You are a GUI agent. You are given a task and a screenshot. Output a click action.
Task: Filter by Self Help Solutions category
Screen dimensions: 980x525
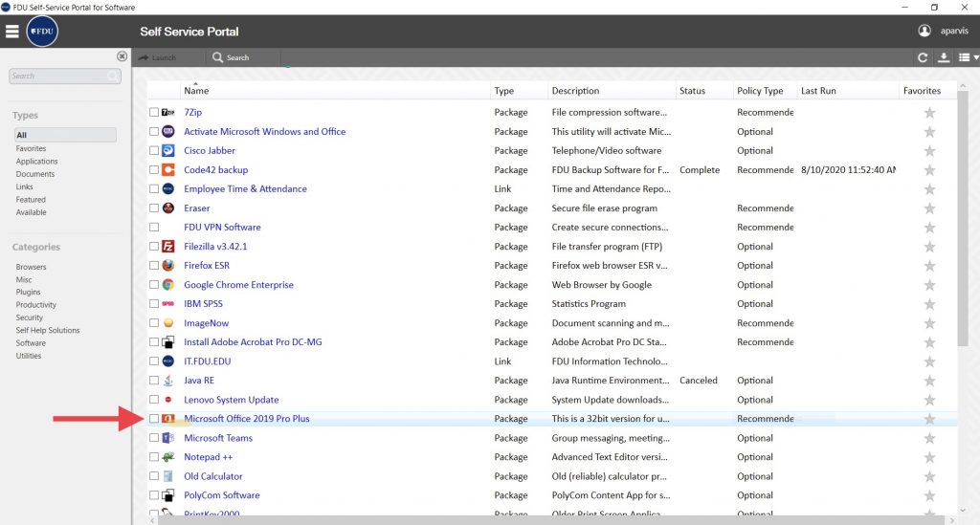48,330
